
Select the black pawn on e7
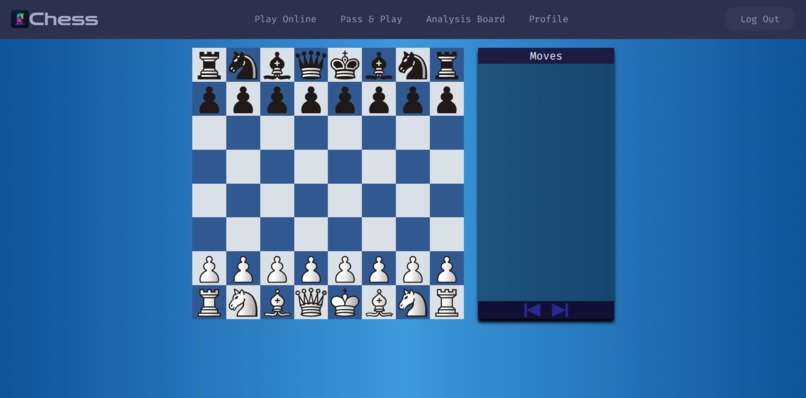[345, 99]
